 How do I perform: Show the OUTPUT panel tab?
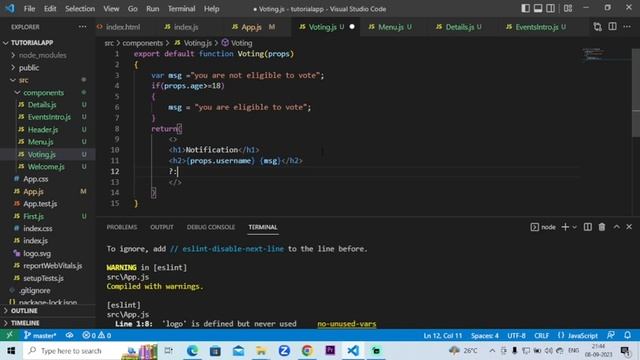[162, 227]
